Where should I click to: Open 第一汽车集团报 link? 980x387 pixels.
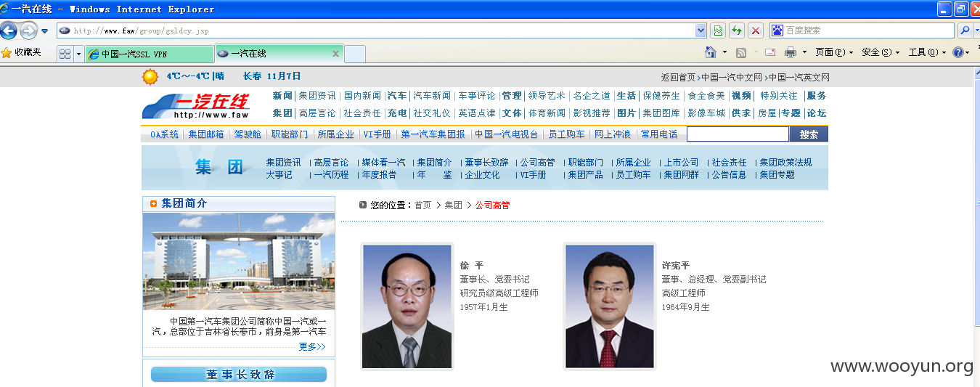click(x=433, y=134)
